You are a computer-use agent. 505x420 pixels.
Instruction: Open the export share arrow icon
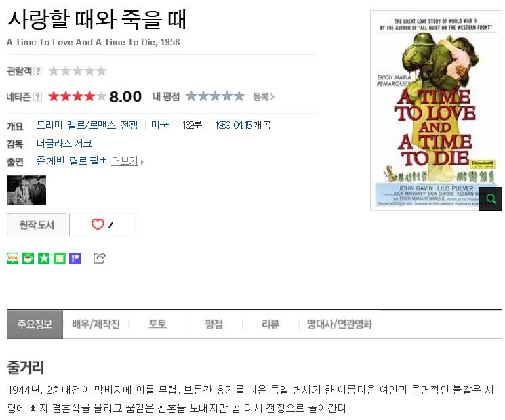[100, 258]
